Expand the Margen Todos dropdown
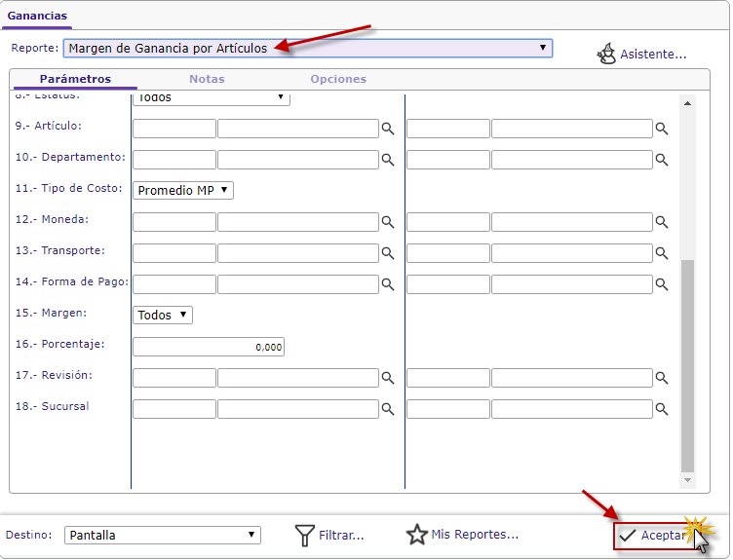733x560 pixels. click(x=163, y=315)
